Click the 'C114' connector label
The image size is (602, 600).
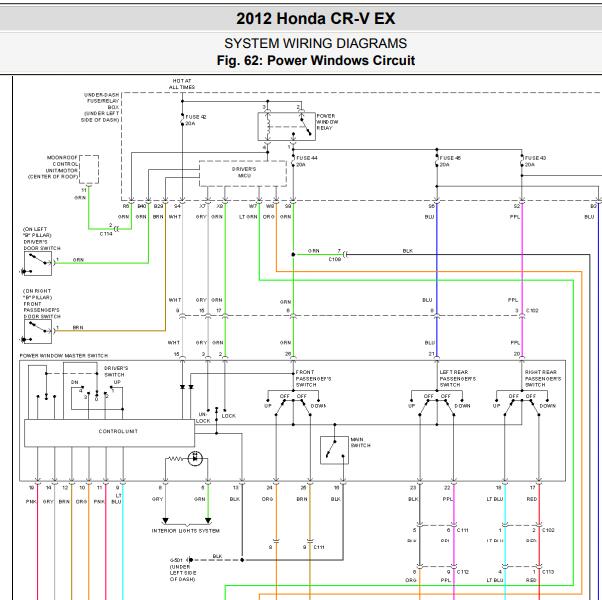click(106, 233)
